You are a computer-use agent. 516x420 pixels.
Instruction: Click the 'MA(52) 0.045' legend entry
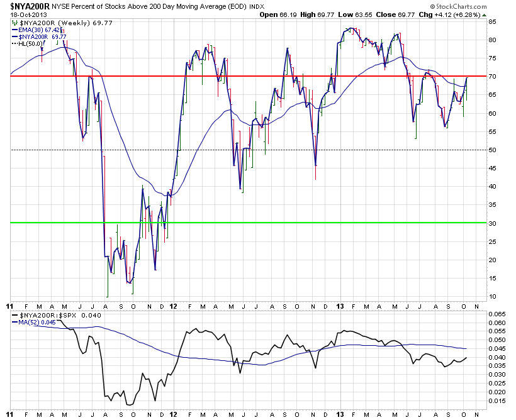(37, 323)
